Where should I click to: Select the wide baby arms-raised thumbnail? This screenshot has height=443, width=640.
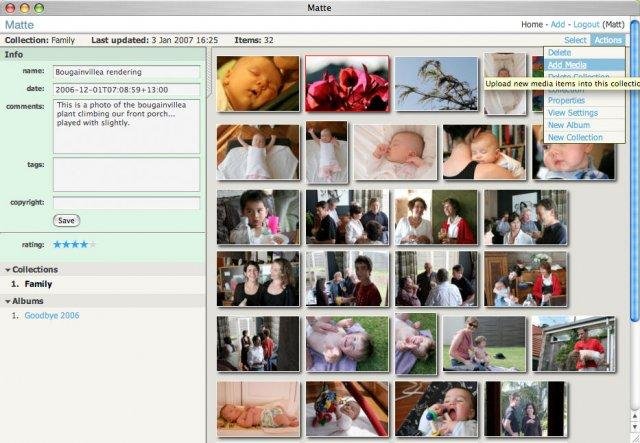pyautogui.click(x=258, y=152)
